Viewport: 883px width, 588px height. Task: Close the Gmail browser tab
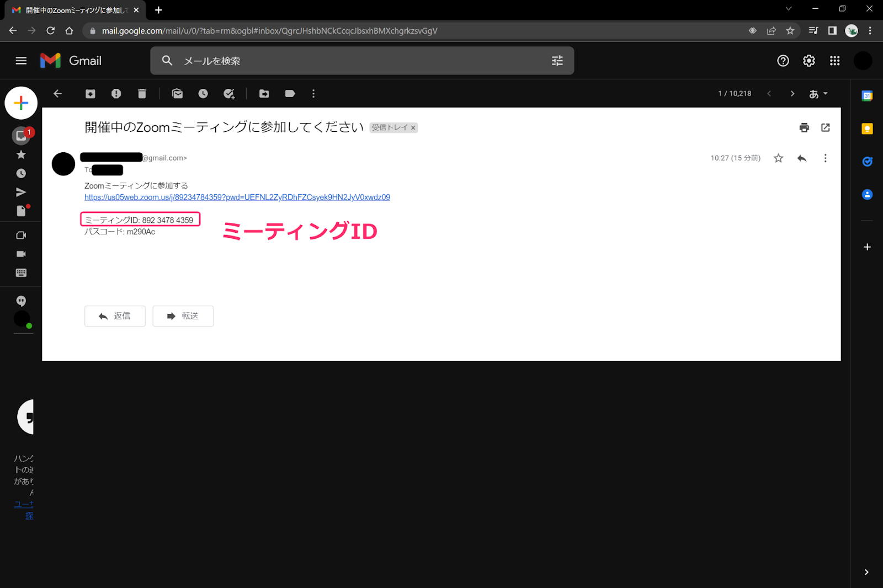(136, 10)
